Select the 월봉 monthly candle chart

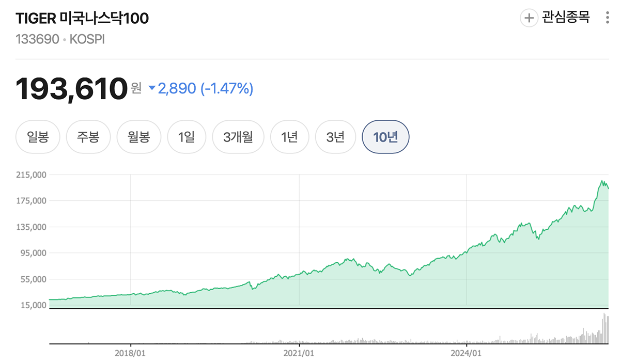pyautogui.click(x=139, y=137)
